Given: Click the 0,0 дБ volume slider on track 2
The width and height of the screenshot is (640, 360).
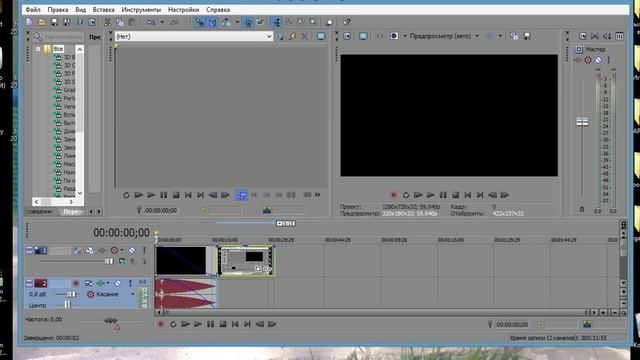Looking at the screenshot, I should [71, 294].
